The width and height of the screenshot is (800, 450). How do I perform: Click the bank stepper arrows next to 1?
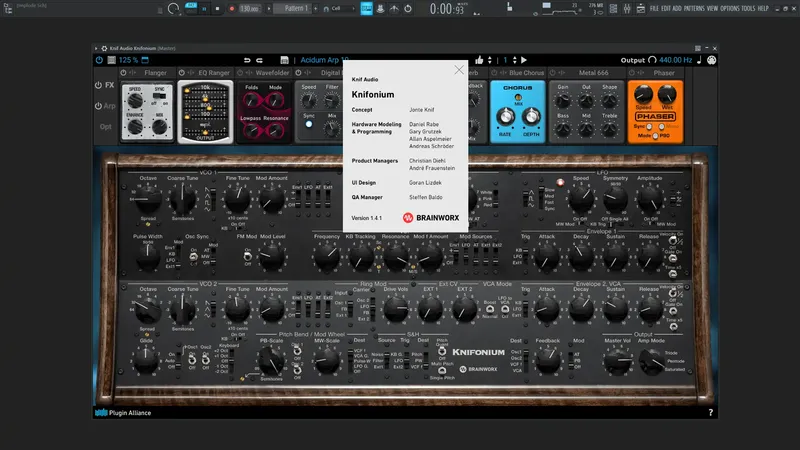point(514,60)
